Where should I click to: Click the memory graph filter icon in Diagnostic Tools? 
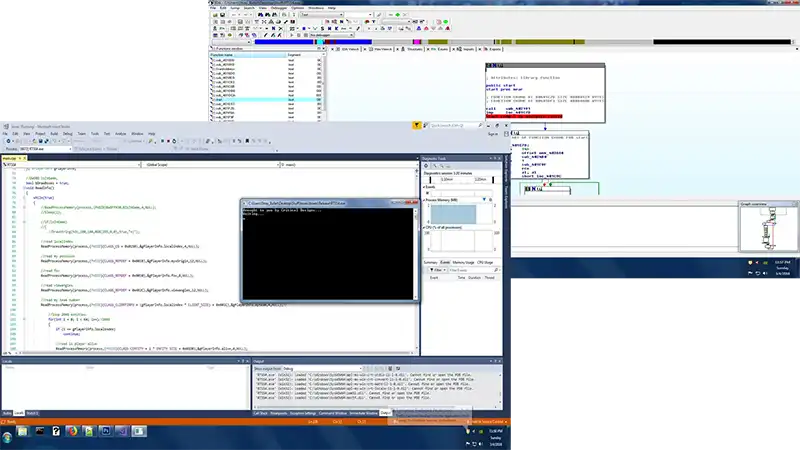pyautogui.click(x=484, y=199)
